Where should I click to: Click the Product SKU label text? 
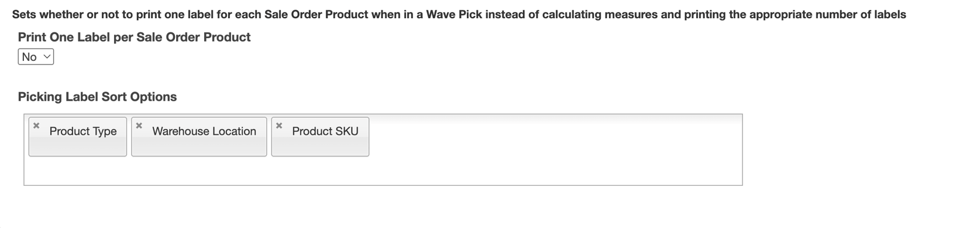pos(325,131)
